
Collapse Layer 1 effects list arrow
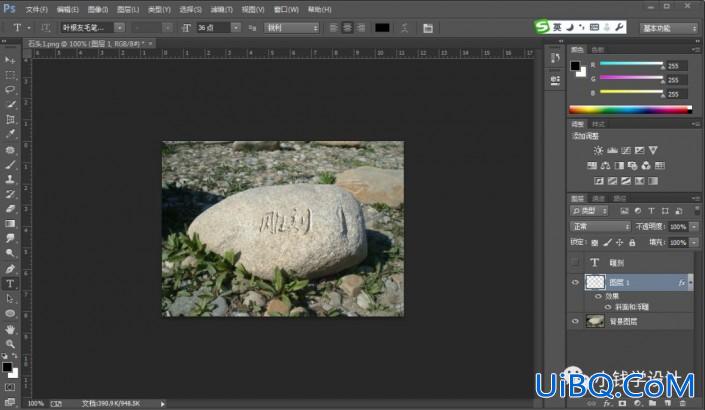coord(691,282)
